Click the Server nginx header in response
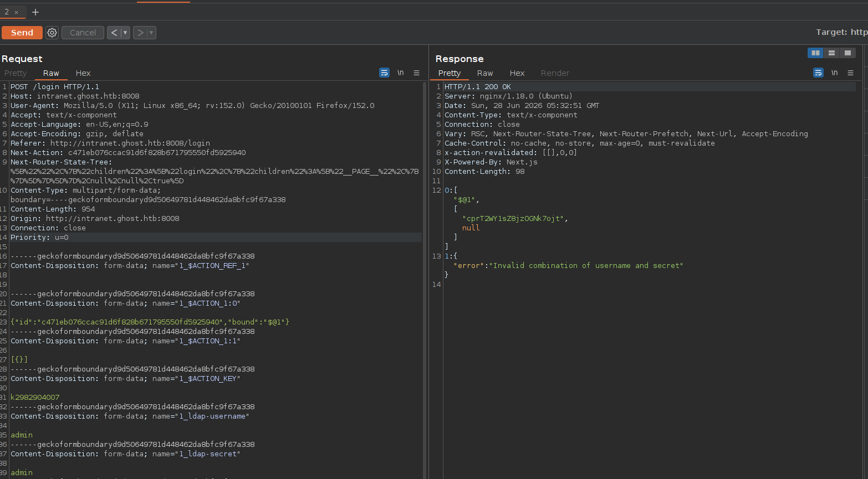This screenshot has height=479, width=868. point(508,96)
